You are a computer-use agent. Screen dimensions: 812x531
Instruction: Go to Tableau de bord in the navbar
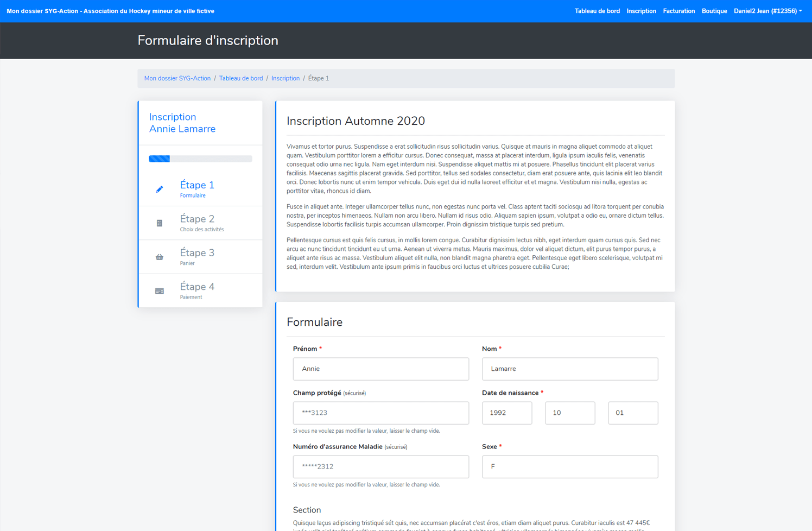(x=597, y=10)
